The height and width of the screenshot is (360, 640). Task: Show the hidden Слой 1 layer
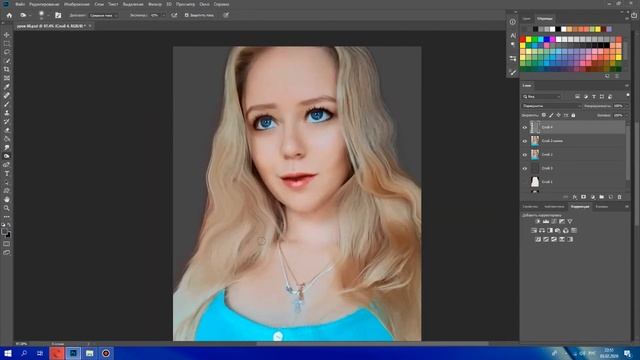point(525,182)
